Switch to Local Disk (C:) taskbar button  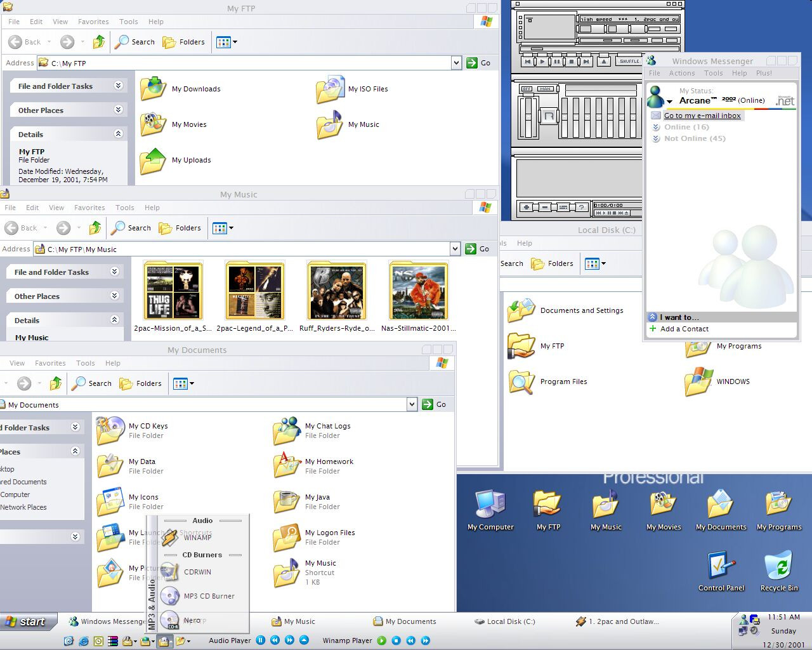[x=506, y=621]
